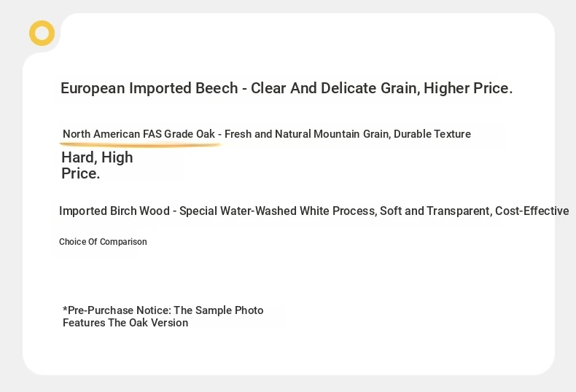Click 'Special Water-Washed White Process' phrase
This screenshot has width=576, height=392.
[278, 211]
